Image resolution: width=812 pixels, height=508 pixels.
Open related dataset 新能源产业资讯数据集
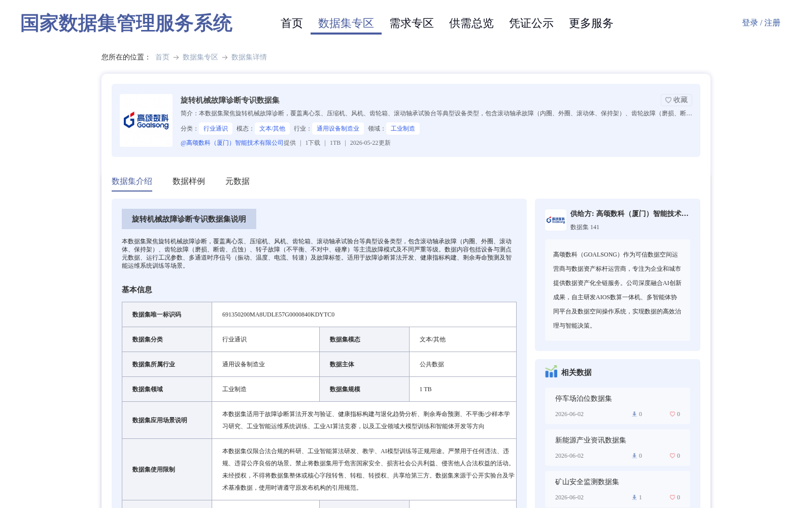591,440
